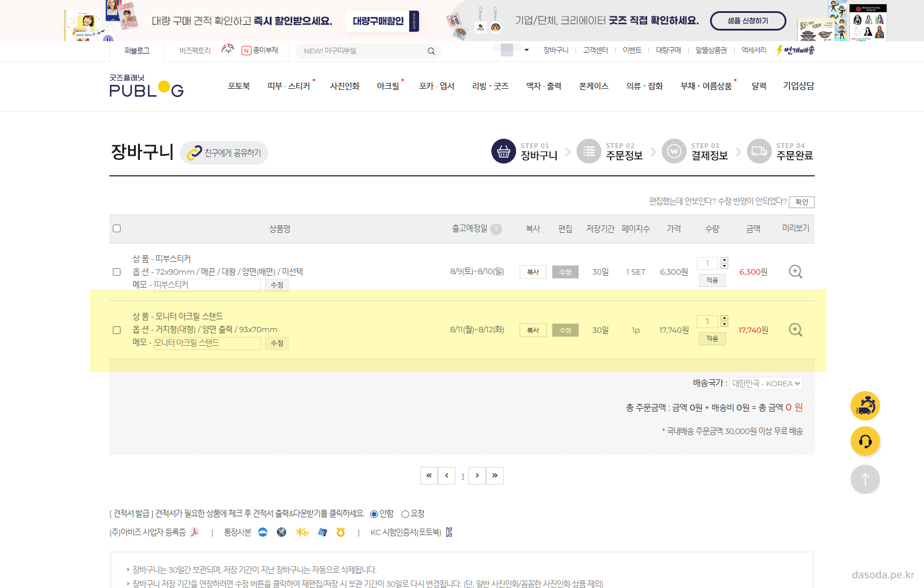Image resolution: width=924 pixels, height=588 pixels.
Task: Check the 띠부스티커 item checkbox
Action: 116,272
